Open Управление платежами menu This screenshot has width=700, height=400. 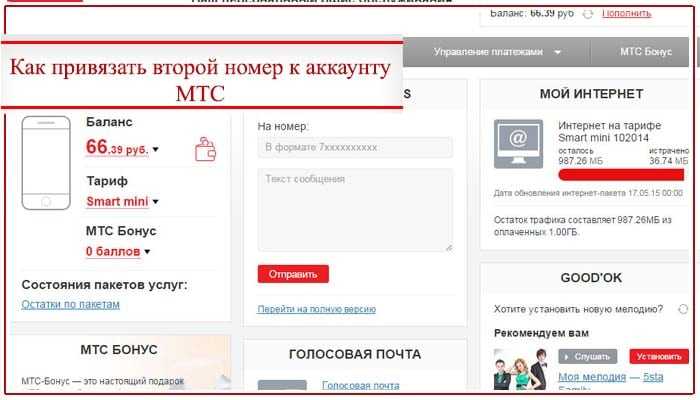click(497, 52)
